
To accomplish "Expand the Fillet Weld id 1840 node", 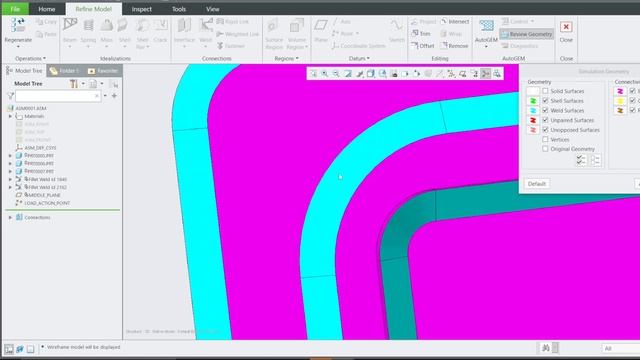I will (x=10, y=179).
